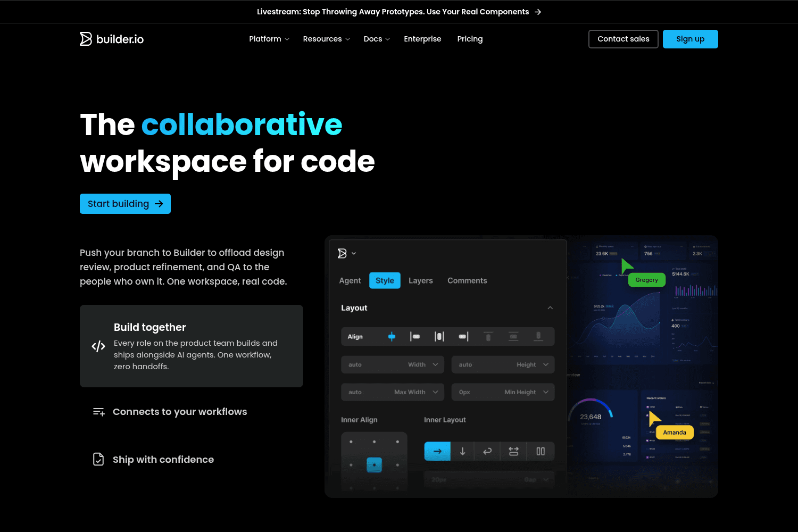This screenshot has height=532, width=798.
Task: Collapse the Layout section chevron
Action: (550, 308)
